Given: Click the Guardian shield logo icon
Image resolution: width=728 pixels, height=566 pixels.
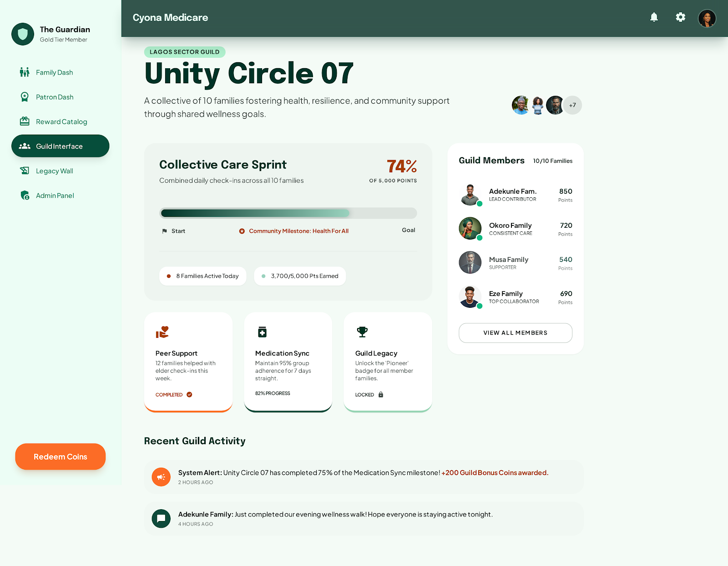Looking at the screenshot, I should [x=23, y=34].
